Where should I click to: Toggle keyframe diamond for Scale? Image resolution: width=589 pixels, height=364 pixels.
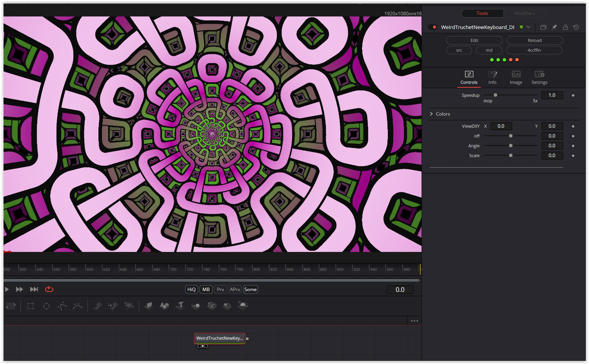coord(573,156)
